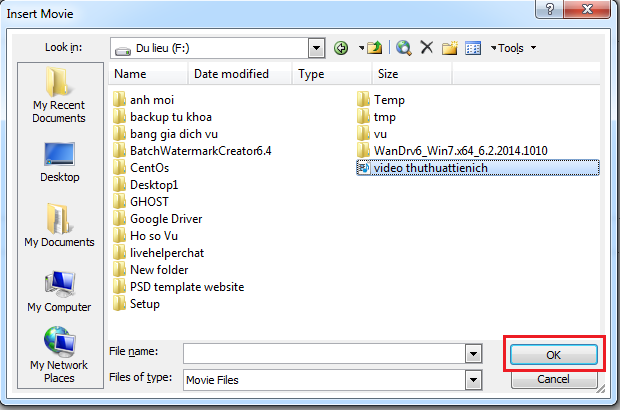Open the Files of type dropdown

[x=469, y=380]
